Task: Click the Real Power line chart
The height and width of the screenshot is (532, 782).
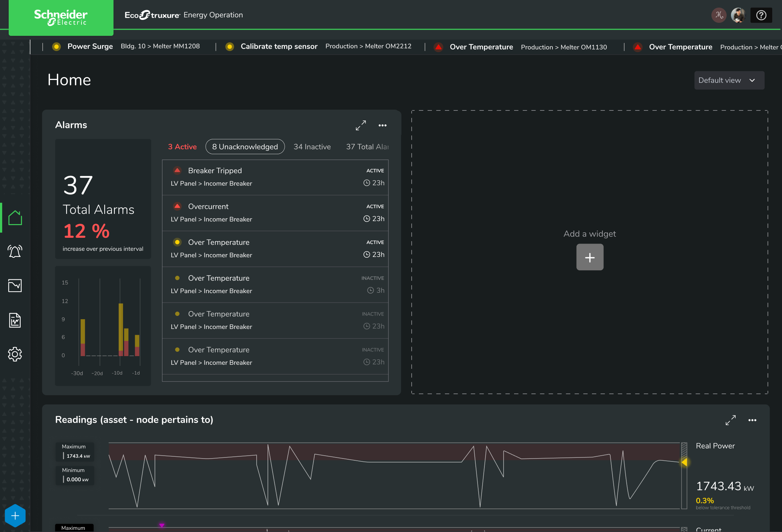Action: coord(394,476)
